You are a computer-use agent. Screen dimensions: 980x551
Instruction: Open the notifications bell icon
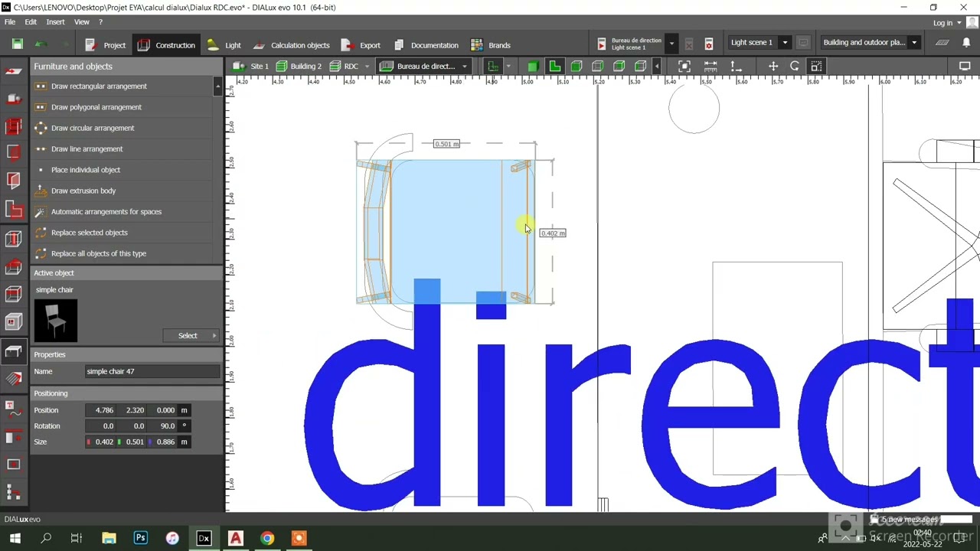pos(966,42)
